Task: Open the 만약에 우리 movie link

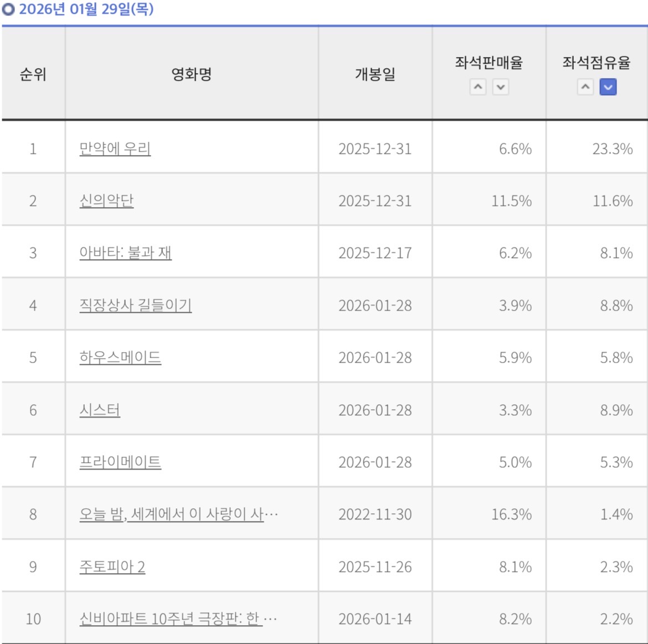Action: [x=115, y=149]
